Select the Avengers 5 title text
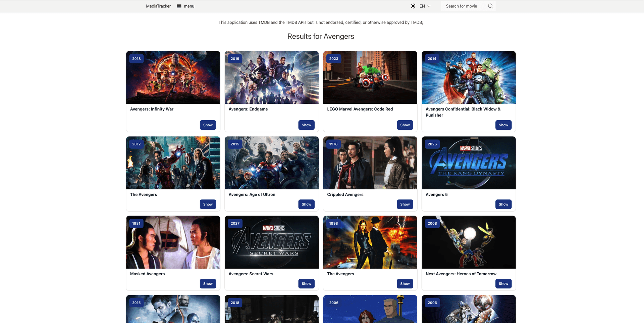Screen dimensions: 644x323 [x=437, y=194]
